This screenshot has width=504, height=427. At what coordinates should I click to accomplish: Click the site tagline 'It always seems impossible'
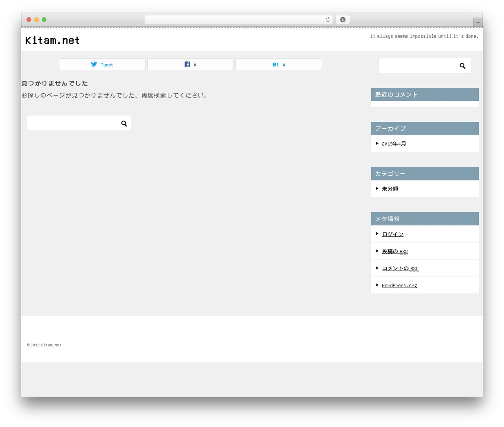424,36
